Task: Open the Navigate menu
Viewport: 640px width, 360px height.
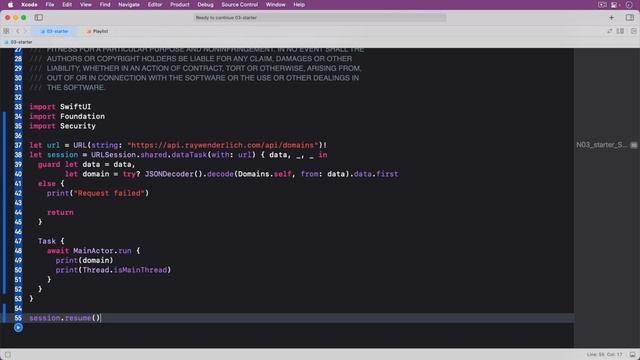Action: [129, 4]
